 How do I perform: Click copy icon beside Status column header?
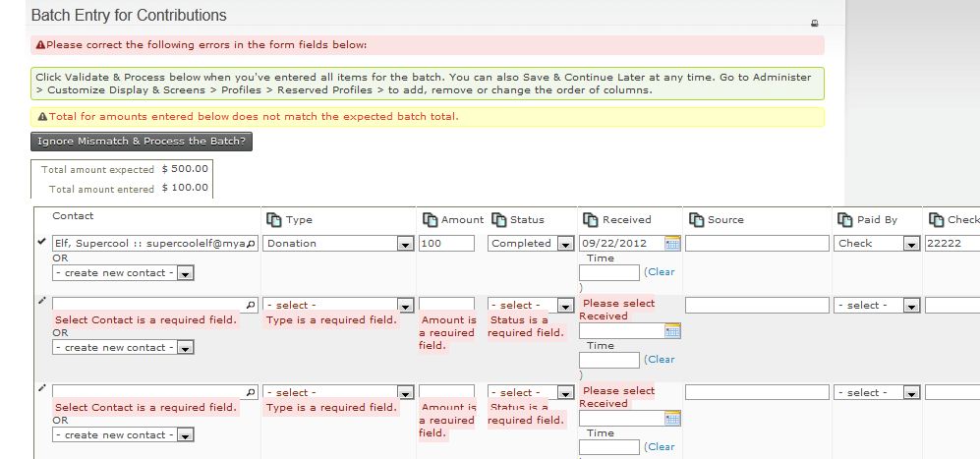pos(498,220)
